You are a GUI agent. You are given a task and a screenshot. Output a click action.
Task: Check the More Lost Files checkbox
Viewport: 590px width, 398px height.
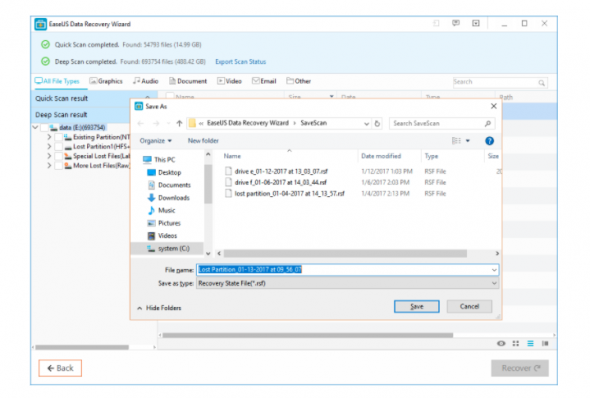coord(58,166)
